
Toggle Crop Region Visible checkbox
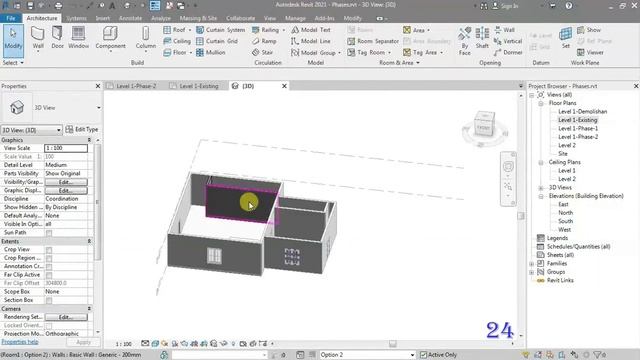pos(49,258)
